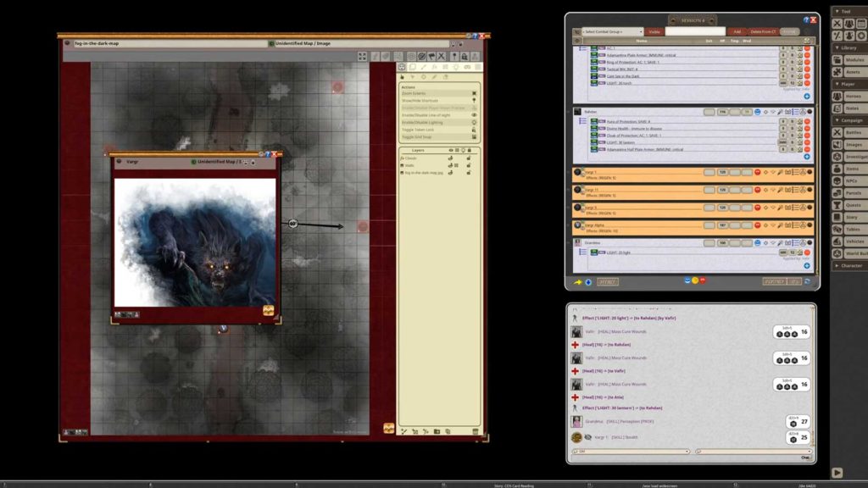Collapse the Library sidebar section
This screenshot has height=488, width=868.
click(849, 47)
